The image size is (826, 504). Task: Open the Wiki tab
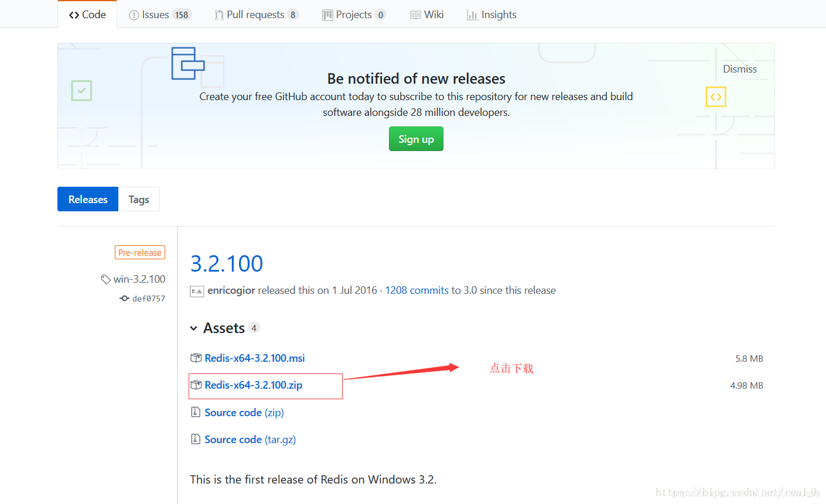click(426, 15)
